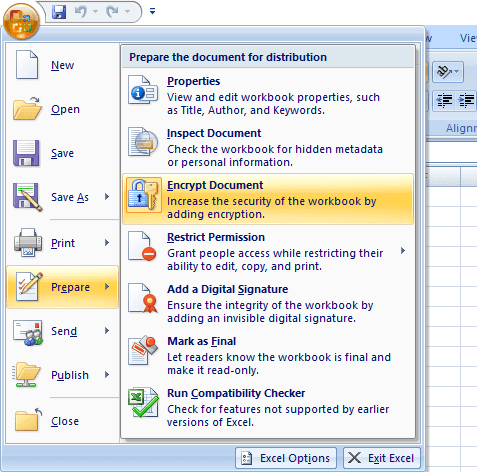Click the Undo arrow icon
Image resolution: width=477 pixels, height=472 pixels.
[81, 12]
